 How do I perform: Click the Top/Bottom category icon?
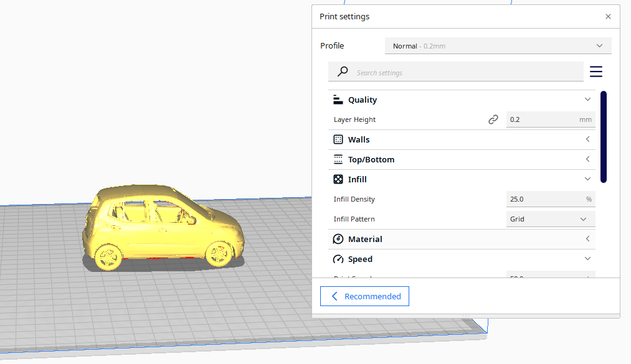[338, 159]
